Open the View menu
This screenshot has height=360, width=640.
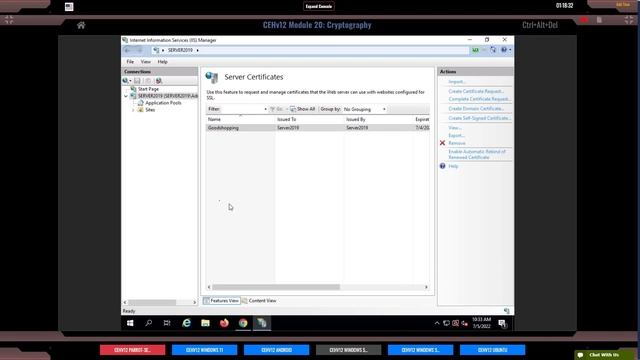(x=146, y=62)
